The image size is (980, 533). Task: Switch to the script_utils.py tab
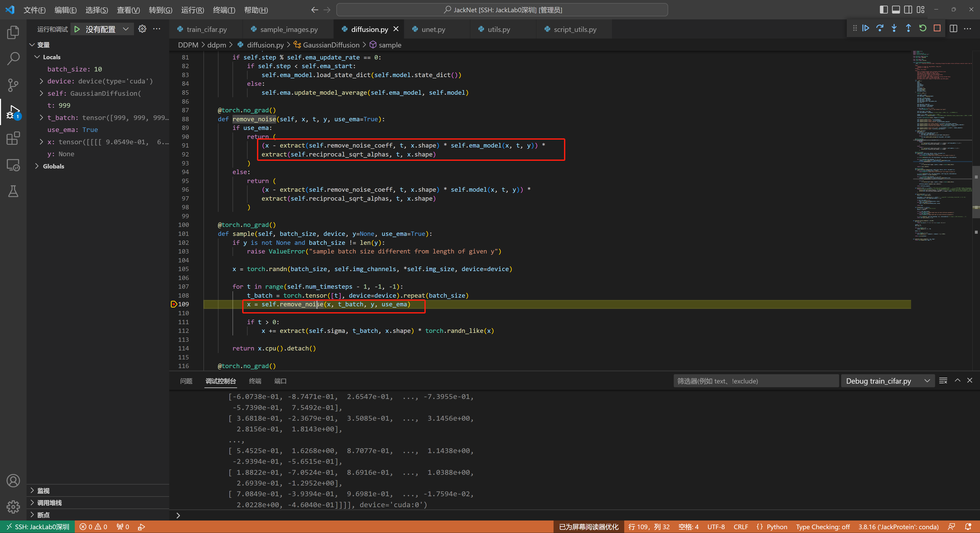575,29
